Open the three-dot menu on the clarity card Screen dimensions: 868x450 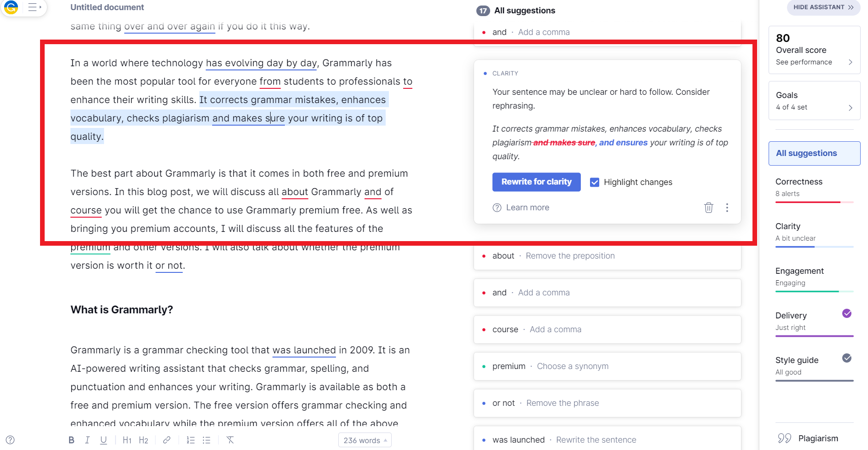coord(727,208)
